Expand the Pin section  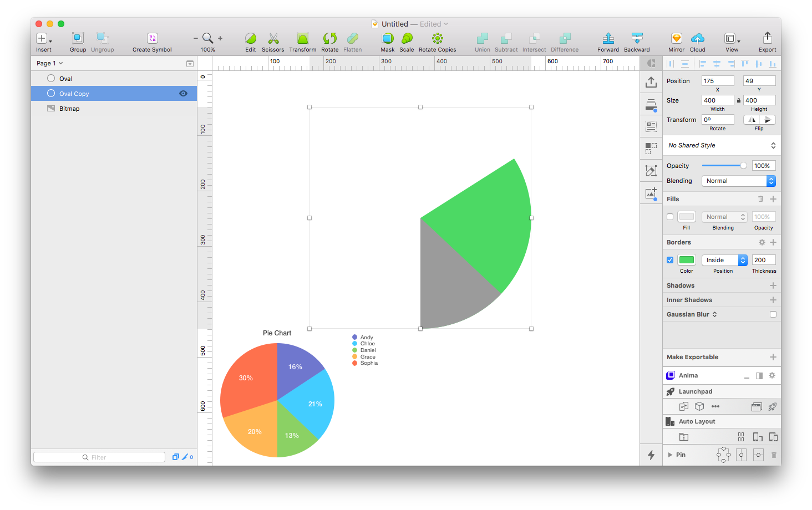click(x=670, y=455)
